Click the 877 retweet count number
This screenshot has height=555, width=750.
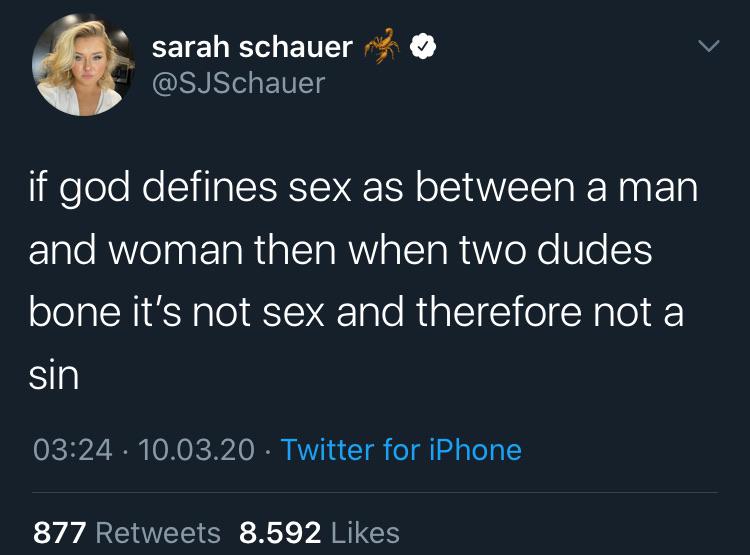[58, 533]
